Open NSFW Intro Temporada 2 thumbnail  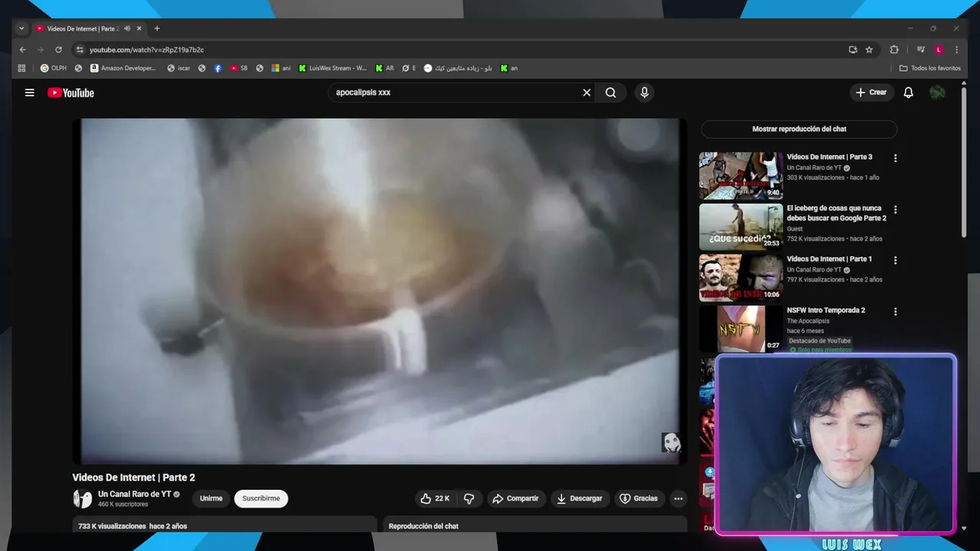tap(740, 329)
